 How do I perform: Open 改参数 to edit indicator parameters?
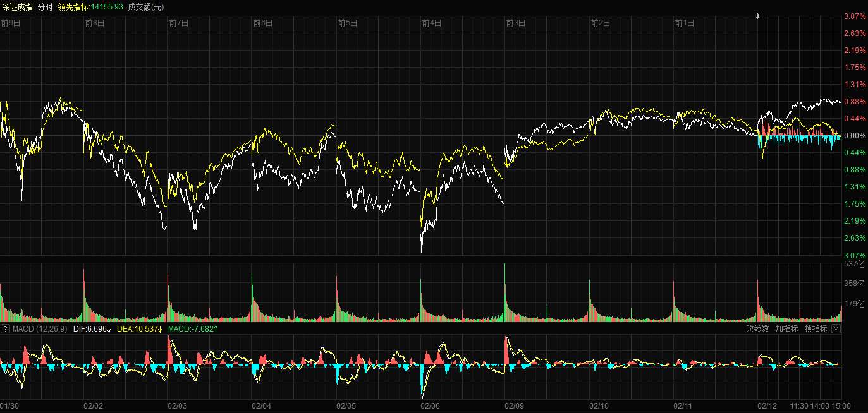[x=757, y=329]
